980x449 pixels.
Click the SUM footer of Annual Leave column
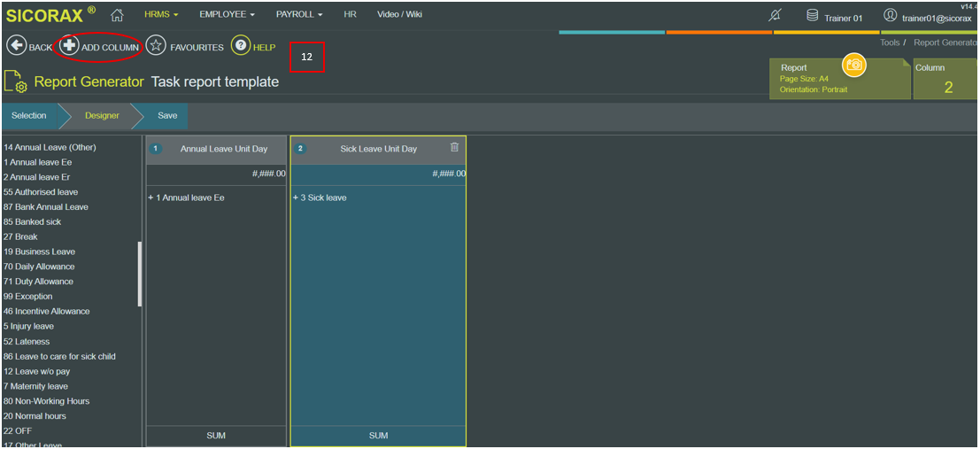(216, 435)
